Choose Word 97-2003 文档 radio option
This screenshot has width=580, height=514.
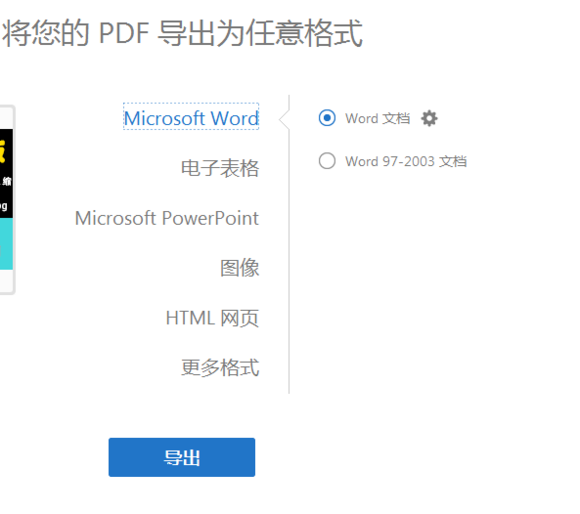coord(327,161)
